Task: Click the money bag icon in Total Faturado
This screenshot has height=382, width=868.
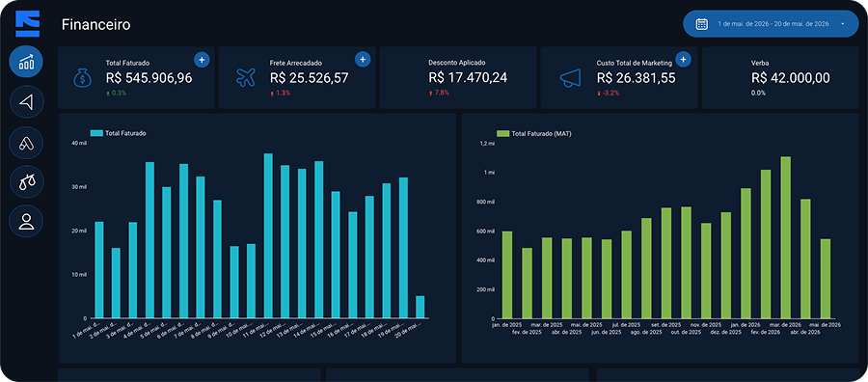Action: click(x=82, y=78)
